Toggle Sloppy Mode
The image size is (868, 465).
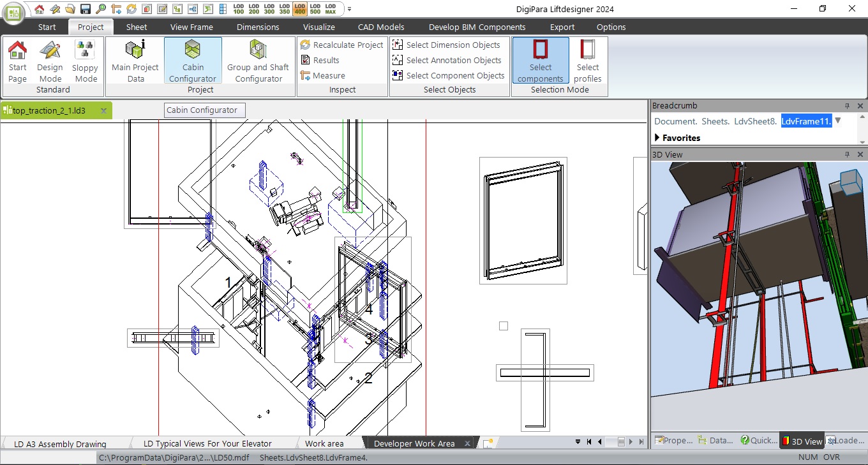coord(85,61)
